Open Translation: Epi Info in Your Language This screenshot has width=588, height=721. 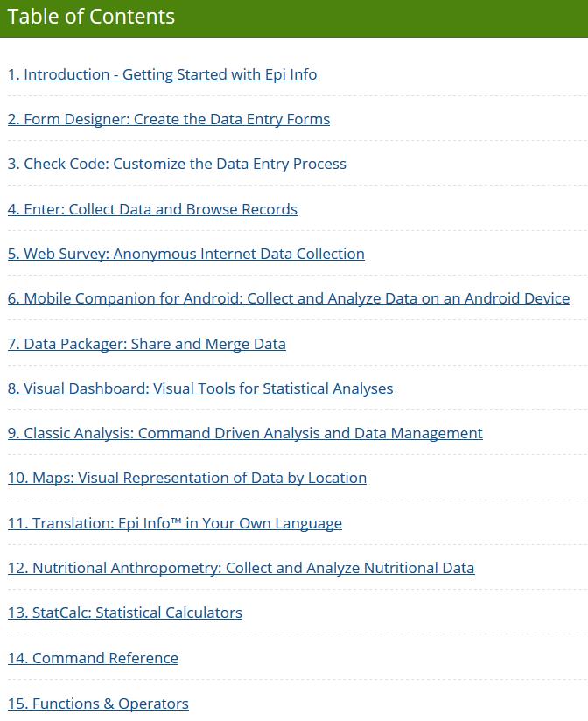[x=175, y=523]
